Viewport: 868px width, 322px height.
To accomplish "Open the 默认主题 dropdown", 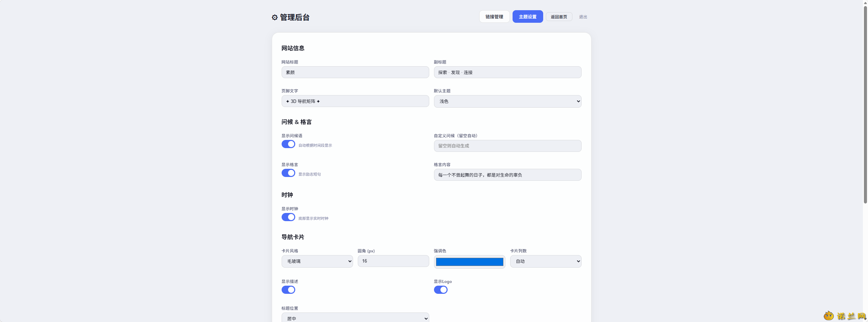I will click(507, 101).
